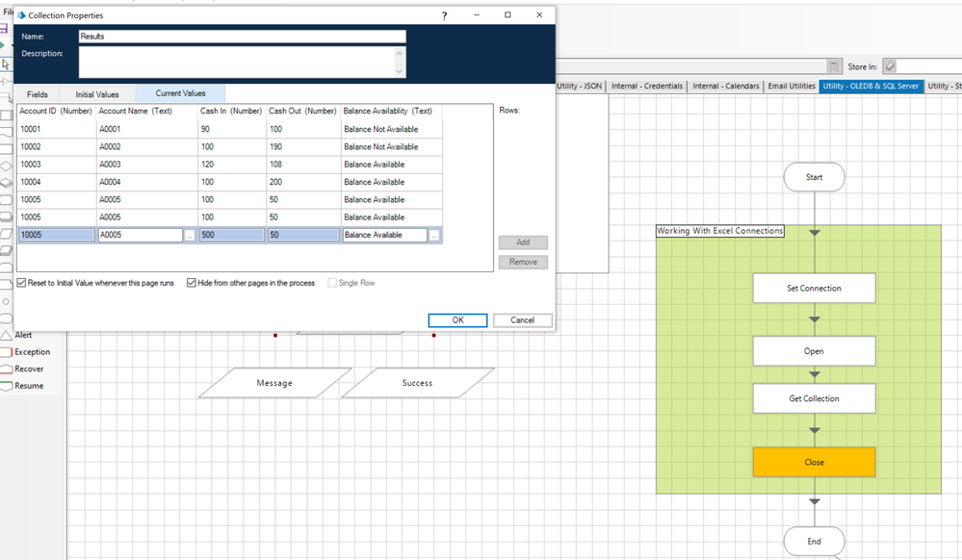Uncheck Reset to Initial Value checkbox

[22, 283]
